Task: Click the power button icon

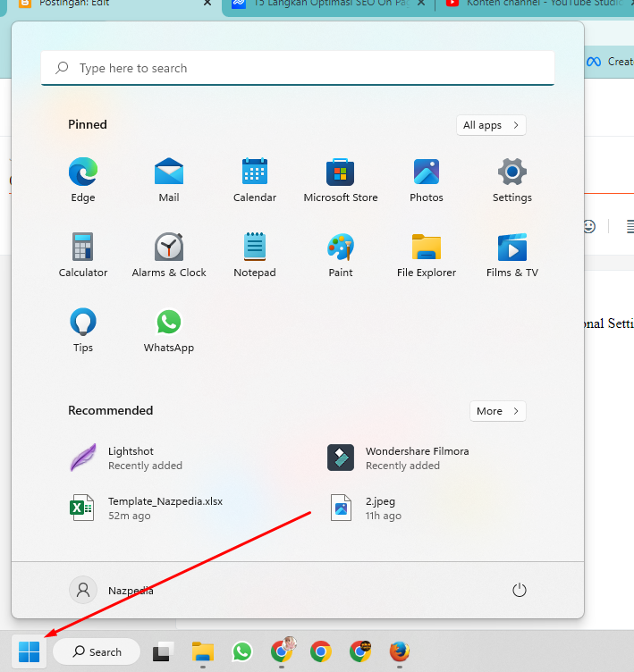Action: (519, 590)
